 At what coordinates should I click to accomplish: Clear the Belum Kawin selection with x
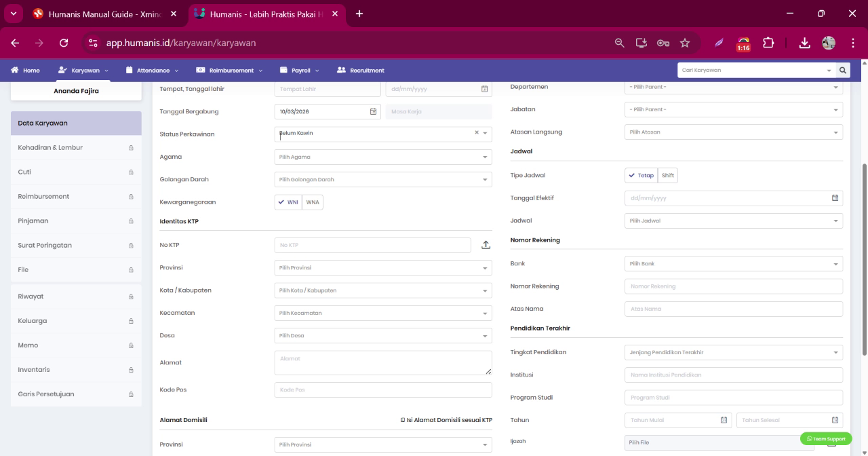(477, 133)
